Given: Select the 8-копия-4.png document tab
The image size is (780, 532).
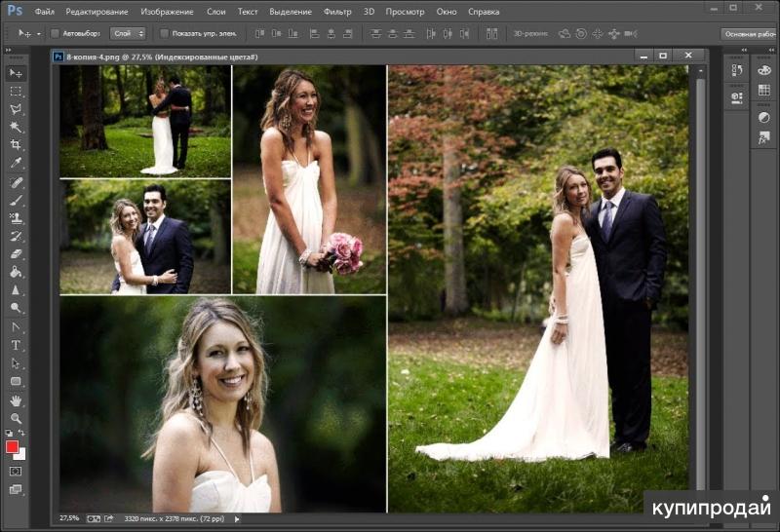Looking at the screenshot, I should click(x=162, y=57).
